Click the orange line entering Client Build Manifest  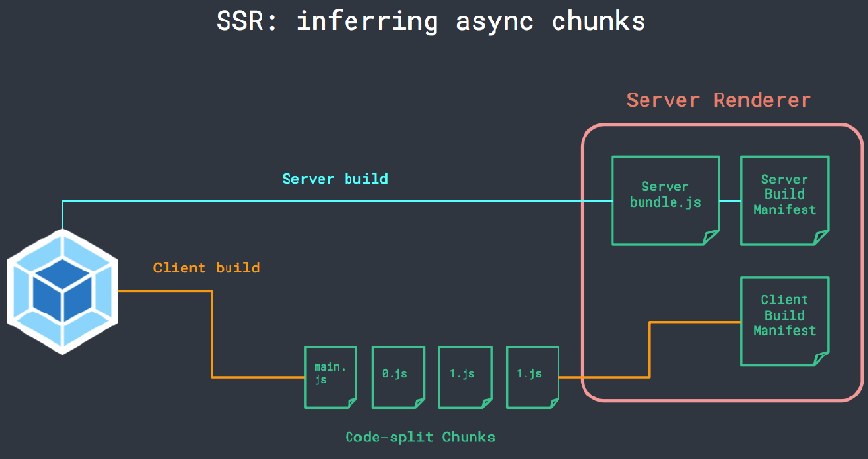click(693, 322)
